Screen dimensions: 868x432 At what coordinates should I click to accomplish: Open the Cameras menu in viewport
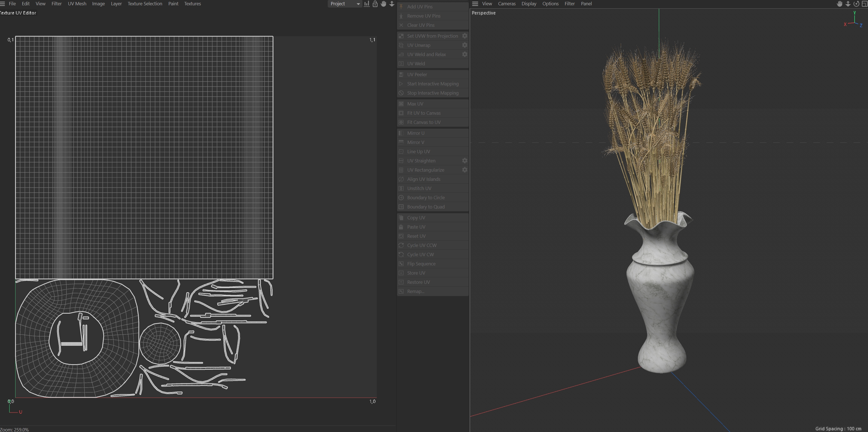(506, 4)
